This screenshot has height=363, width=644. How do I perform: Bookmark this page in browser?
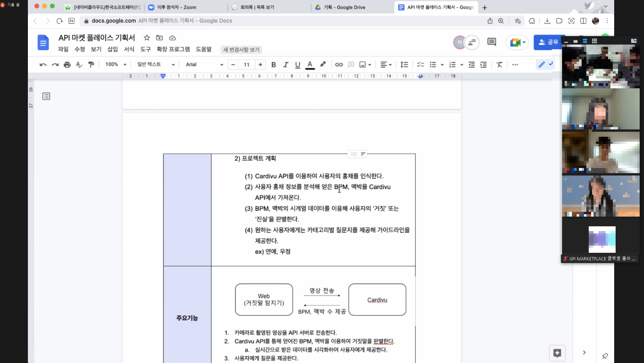(518, 21)
